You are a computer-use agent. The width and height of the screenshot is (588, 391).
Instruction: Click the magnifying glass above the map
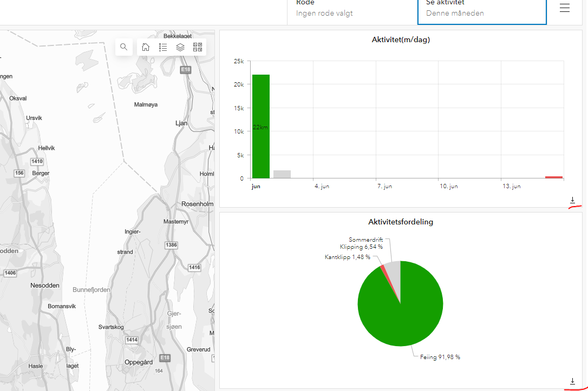click(123, 47)
